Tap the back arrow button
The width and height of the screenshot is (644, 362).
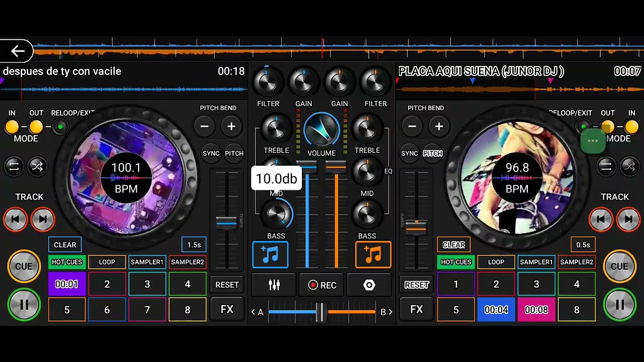pos(18,51)
